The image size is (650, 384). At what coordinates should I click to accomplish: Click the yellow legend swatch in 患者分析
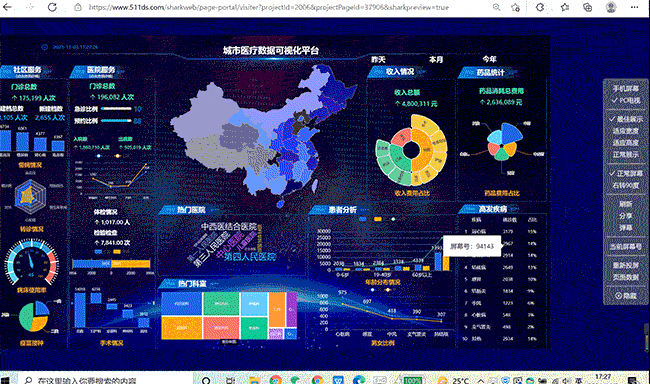pos(378,219)
